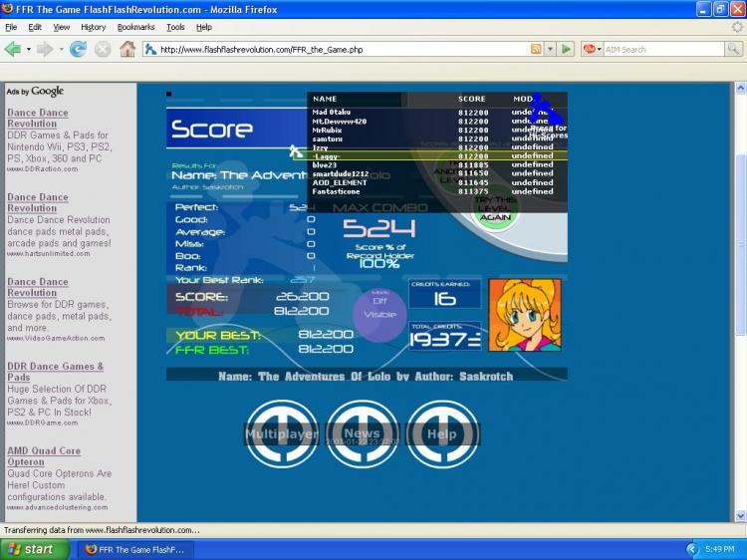Select samtoni leaderboard row
Screen dimensions: 747x560
[x=437, y=139]
